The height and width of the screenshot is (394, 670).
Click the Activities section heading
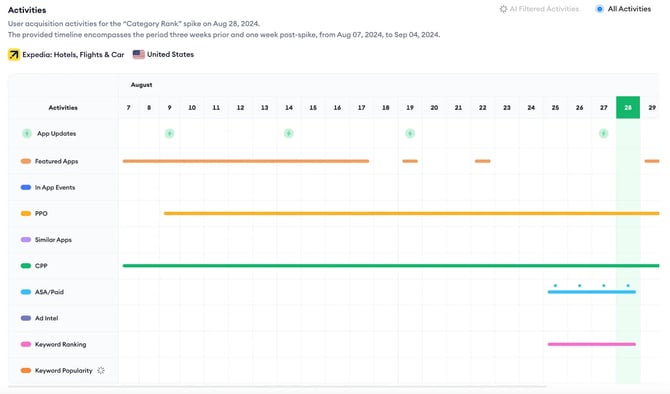coord(27,10)
